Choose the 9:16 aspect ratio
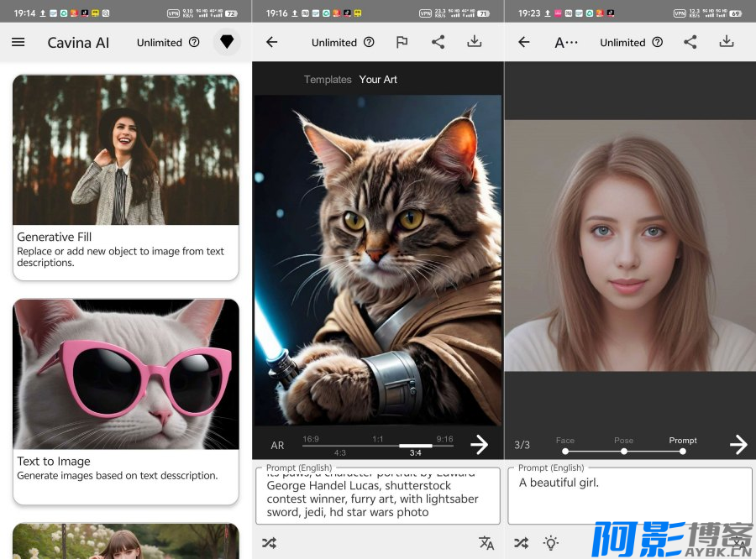 (444, 439)
